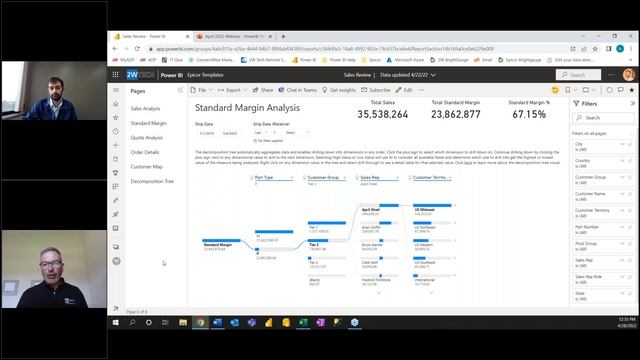Open the Power BI app launcher grid
The width and height of the screenshot is (640, 360).
(x=116, y=75)
